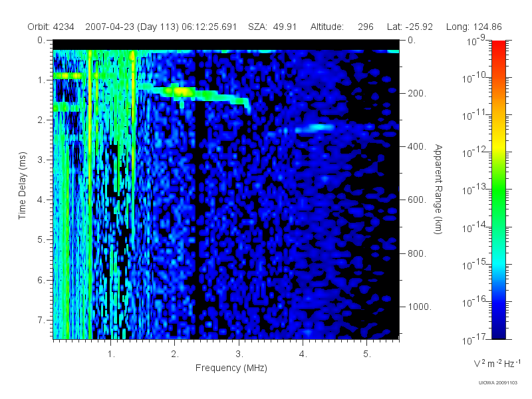Click the bright yellow echo spot near 2 MHz
Image resolution: width=532 pixels, height=399 pixels.
(181, 91)
